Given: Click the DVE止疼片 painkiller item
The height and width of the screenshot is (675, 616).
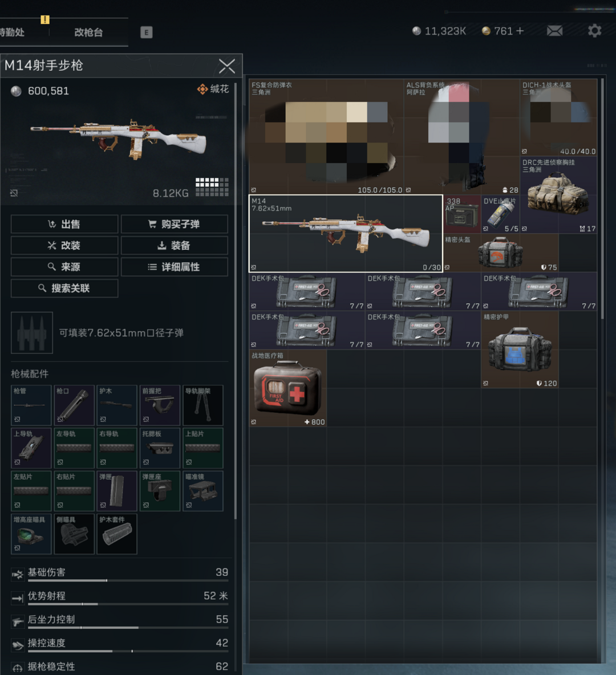Looking at the screenshot, I should coord(500,215).
